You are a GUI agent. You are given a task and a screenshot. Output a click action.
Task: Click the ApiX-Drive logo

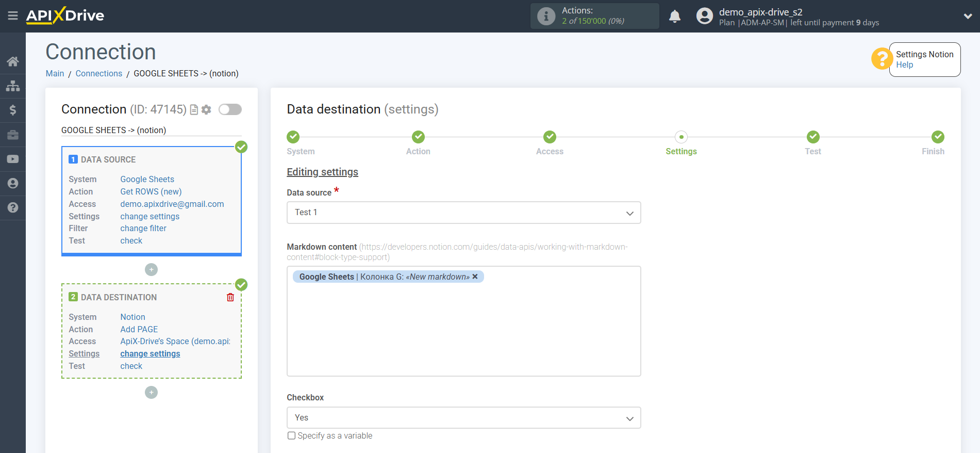(x=65, y=15)
